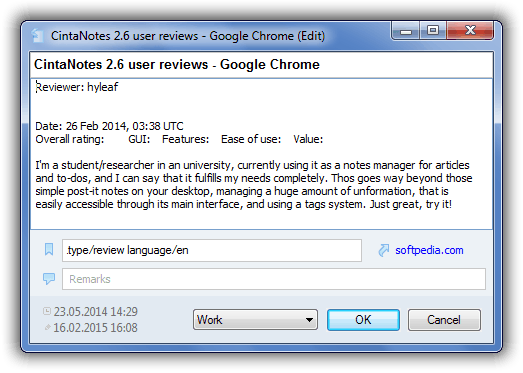
Task: Click the creation date clock icon
Action: coord(47,311)
